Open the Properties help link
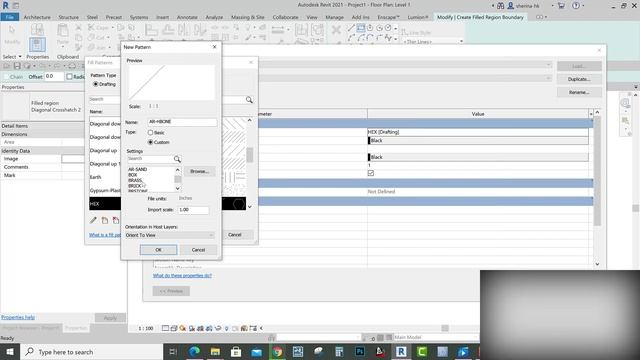 click(18, 317)
